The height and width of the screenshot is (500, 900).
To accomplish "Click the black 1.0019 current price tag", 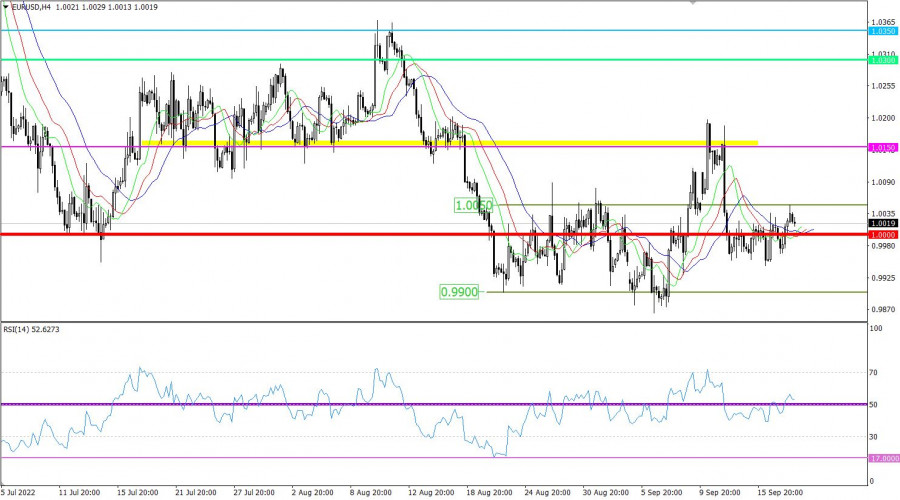I will pyautogui.click(x=882, y=223).
